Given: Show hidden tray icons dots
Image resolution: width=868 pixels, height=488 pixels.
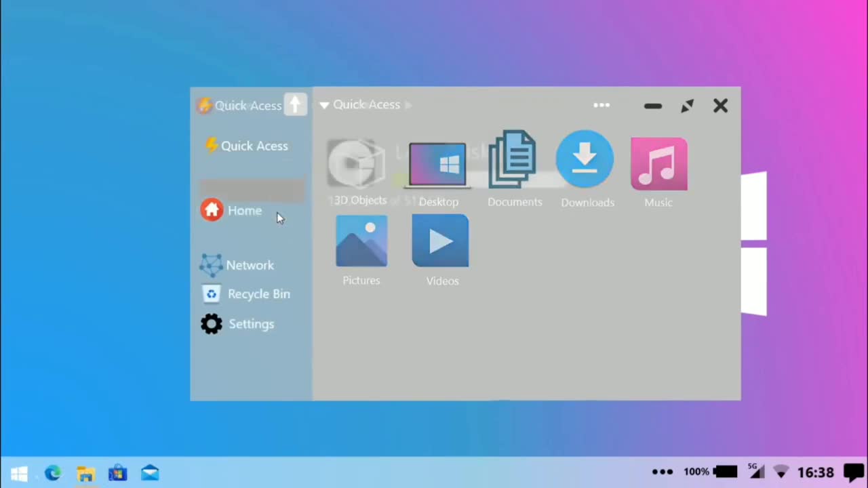Looking at the screenshot, I should (x=663, y=472).
